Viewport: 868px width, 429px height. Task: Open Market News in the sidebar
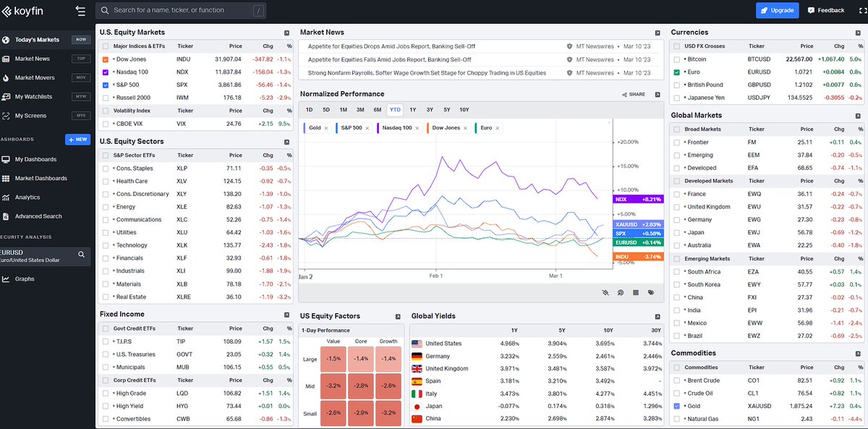pos(46,59)
